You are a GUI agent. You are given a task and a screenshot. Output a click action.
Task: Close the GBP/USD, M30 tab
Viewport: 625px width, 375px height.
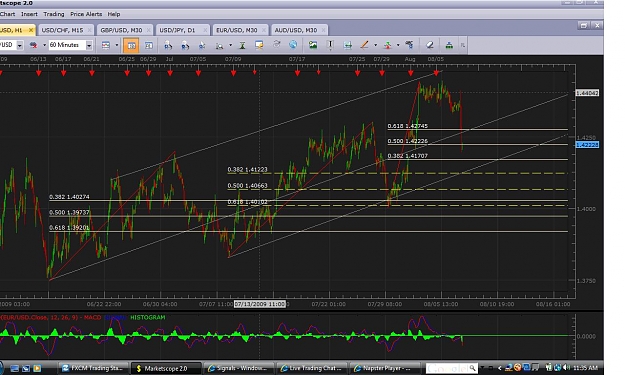(x=148, y=30)
